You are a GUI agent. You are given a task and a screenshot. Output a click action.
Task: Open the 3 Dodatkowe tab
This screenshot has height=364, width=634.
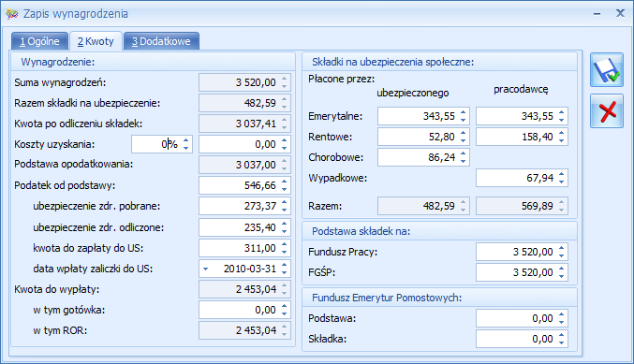click(x=161, y=41)
